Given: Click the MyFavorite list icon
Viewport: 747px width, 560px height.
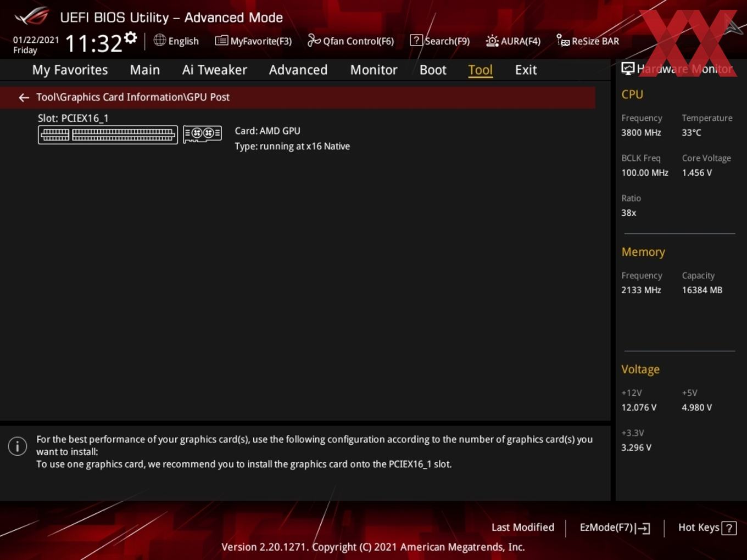Looking at the screenshot, I should [221, 41].
